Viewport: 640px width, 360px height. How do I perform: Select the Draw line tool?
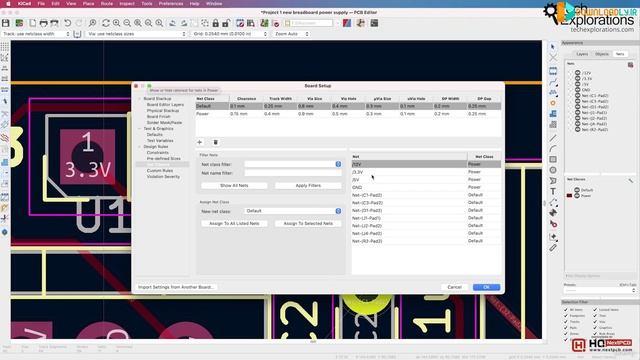coord(553,138)
